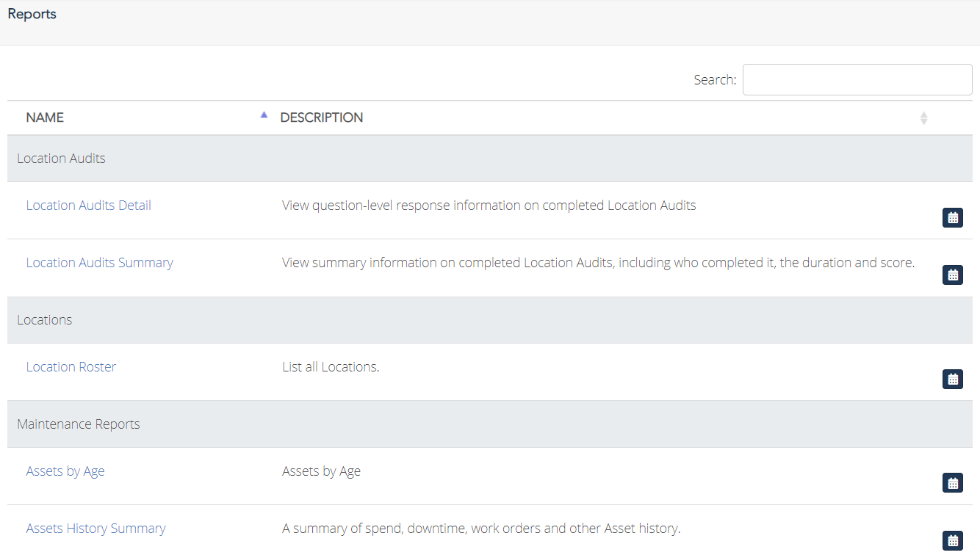This screenshot has height=555, width=980.
Task: Open schedule icon for Location Roster
Action: click(x=953, y=379)
